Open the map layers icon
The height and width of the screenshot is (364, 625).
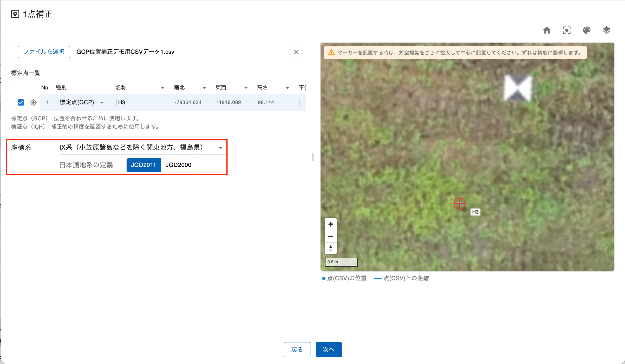pyautogui.click(x=607, y=30)
